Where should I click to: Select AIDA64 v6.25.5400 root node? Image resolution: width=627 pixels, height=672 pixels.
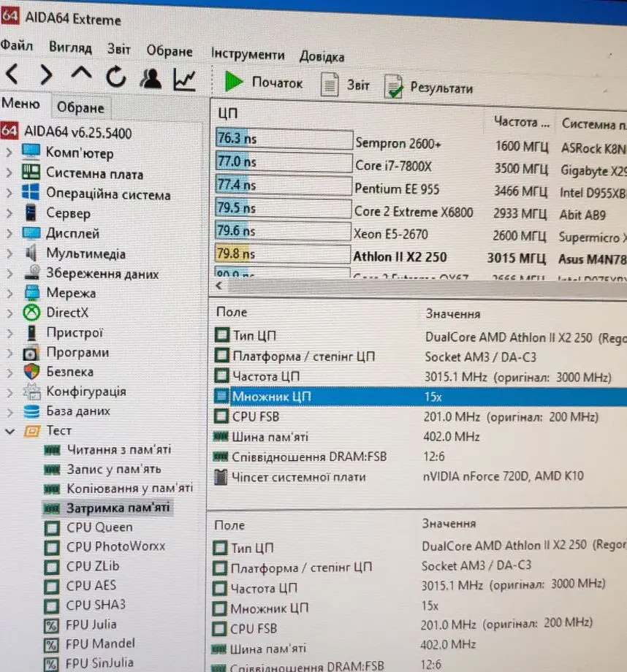coord(66,132)
